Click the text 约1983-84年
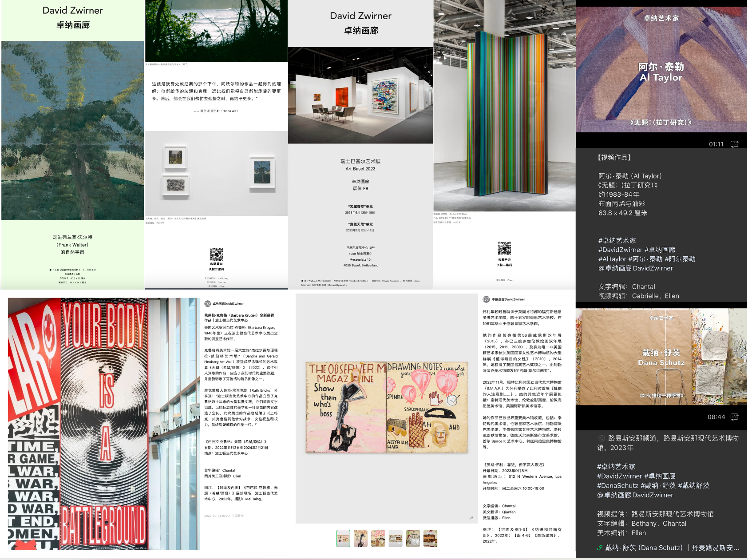Screen dimensions: 748x560 pos(619,195)
